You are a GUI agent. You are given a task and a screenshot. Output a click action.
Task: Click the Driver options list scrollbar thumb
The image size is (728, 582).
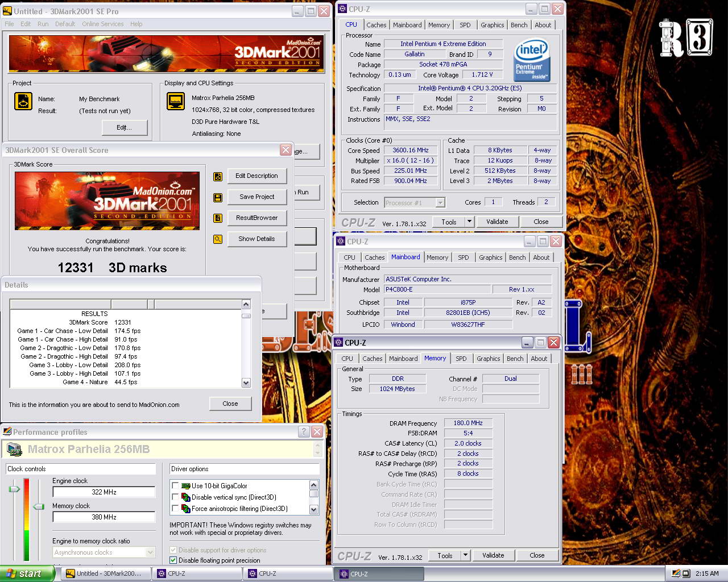[313, 493]
